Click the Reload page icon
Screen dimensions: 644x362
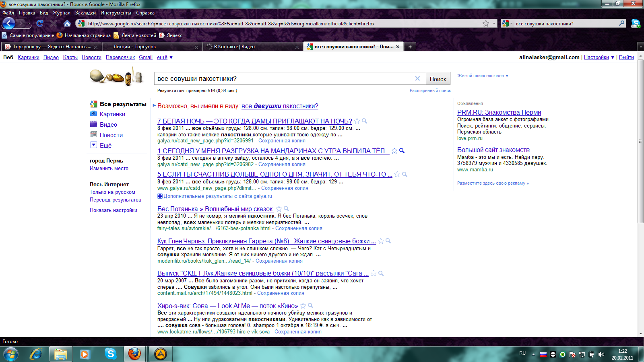pyautogui.click(x=40, y=23)
